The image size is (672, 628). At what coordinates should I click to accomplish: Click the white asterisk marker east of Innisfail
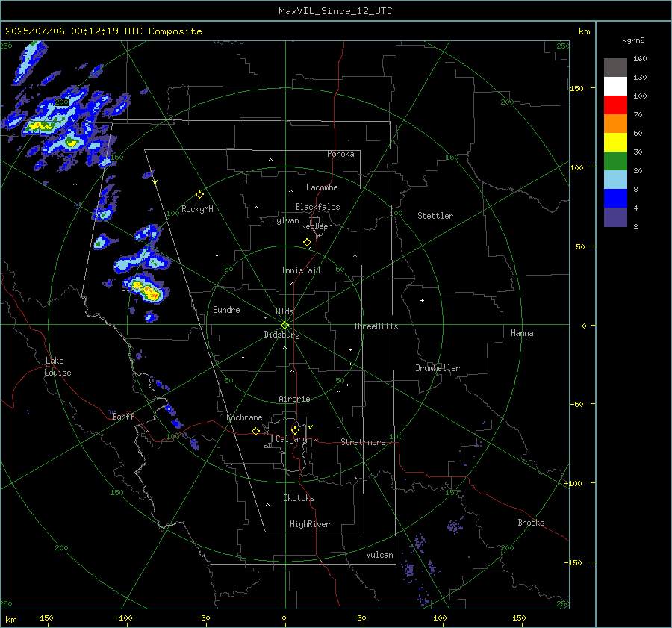[355, 256]
